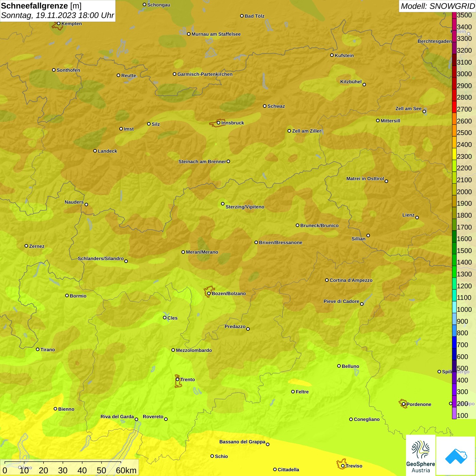Click the Conegliano label
Screen dimensions: 476x476
tap(367, 419)
